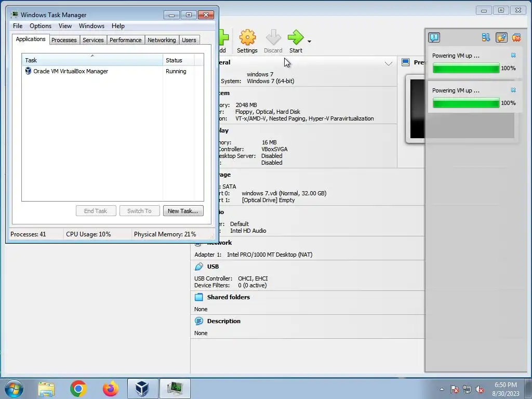Open the File menu in Task Manager
The height and width of the screenshot is (399, 532).
tap(18, 26)
